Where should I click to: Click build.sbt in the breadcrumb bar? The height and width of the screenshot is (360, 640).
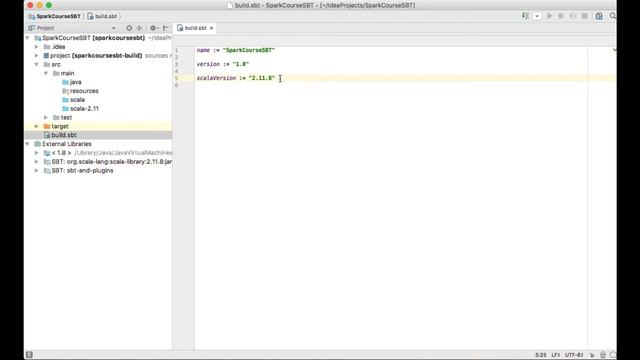pos(102,16)
